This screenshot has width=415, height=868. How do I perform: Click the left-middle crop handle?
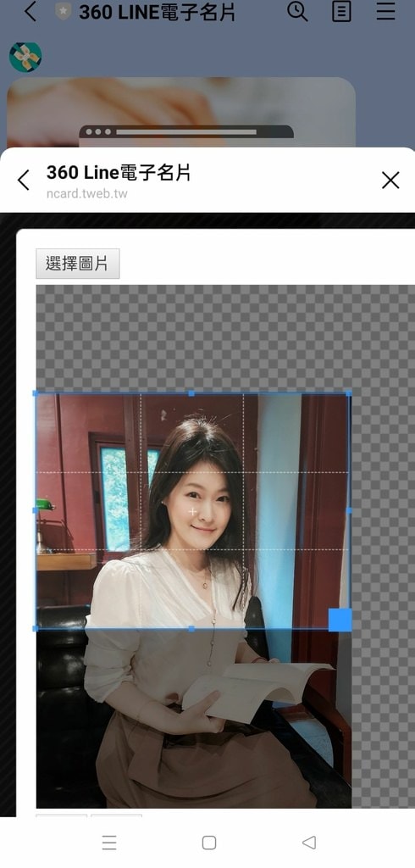(36, 511)
